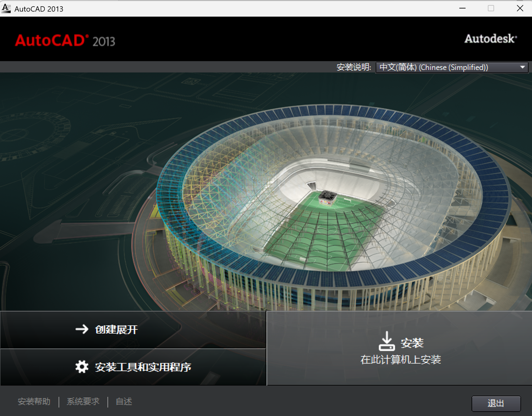Screen dimensions: 532x416
Task: Open the 自述 readme link
Action: [x=124, y=402]
